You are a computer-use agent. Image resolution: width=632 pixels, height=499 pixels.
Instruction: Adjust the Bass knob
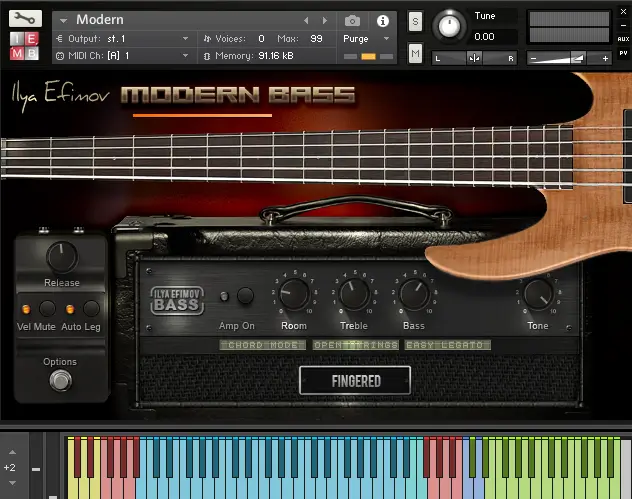click(x=414, y=294)
